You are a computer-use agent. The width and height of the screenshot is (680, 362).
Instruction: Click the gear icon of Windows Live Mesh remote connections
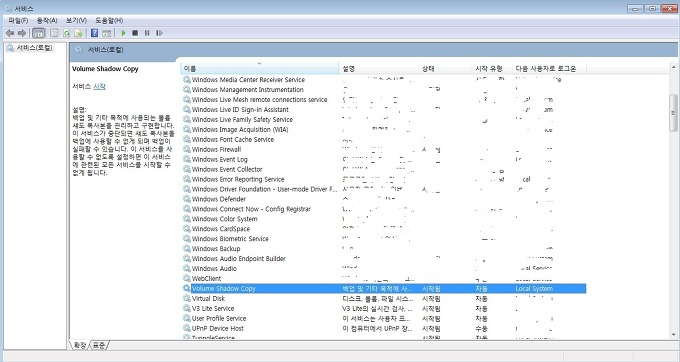186,99
